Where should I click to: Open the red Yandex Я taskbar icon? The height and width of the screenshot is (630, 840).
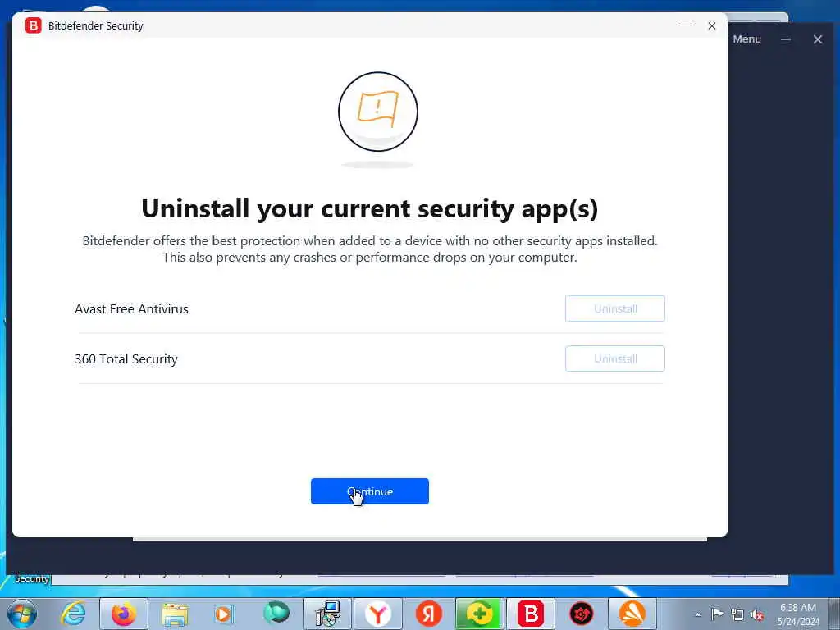click(428, 614)
